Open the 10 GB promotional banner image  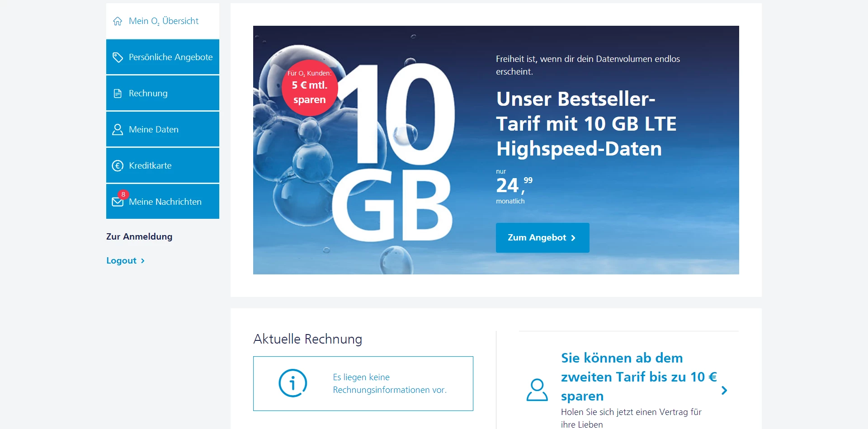[x=496, y=150]
